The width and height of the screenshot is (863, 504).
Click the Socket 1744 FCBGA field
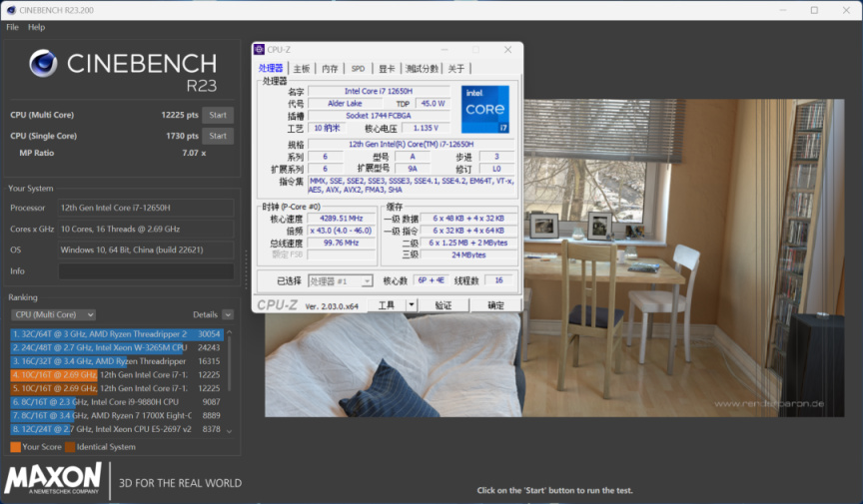(x=379, y=116)
